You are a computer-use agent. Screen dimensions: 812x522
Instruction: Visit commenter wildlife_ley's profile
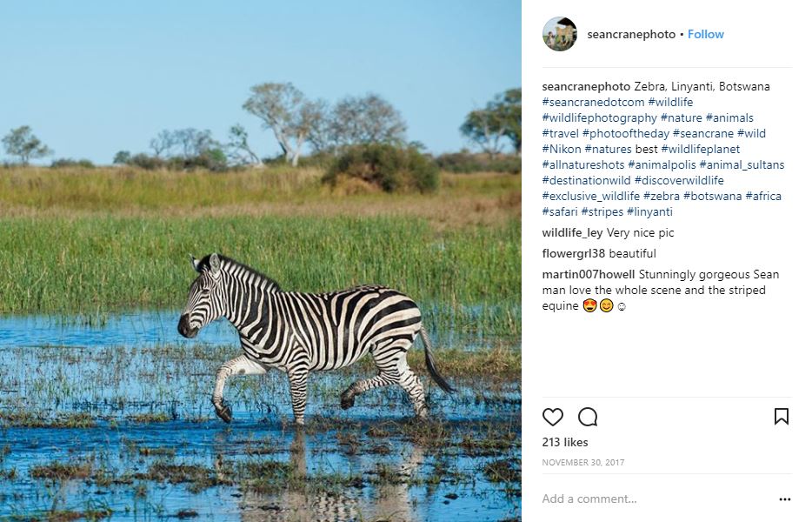(572, 233)
